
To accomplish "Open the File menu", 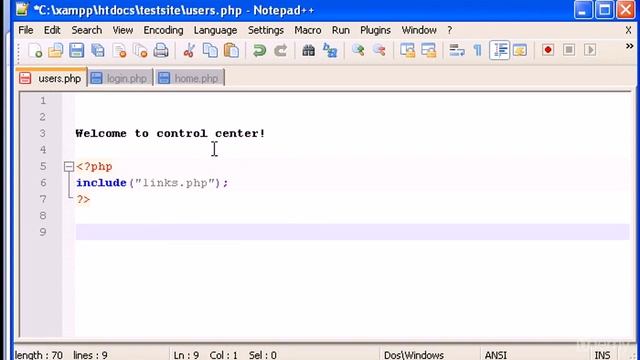I will pos(26,30).
